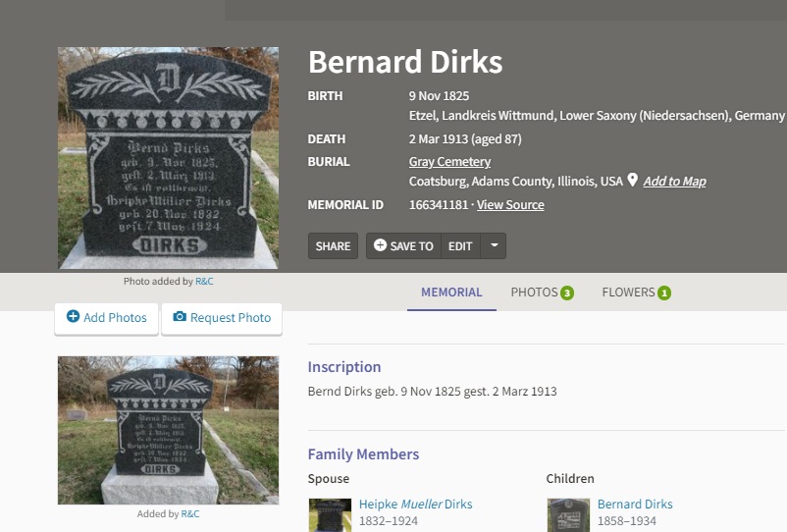Open child Bernard Dirks gravestone thumbnail
The width and height of the screenshot is (787, 532).
coord(568,515)
